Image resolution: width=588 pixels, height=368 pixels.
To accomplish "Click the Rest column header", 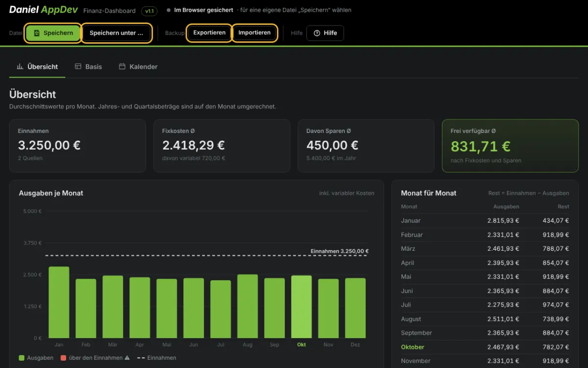I will [563, 207].
